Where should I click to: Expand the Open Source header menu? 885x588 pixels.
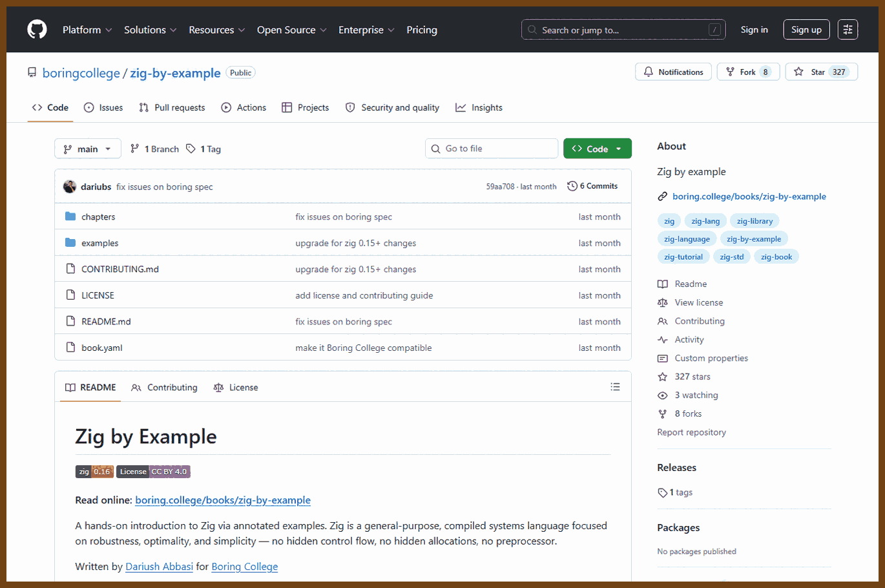292,30
